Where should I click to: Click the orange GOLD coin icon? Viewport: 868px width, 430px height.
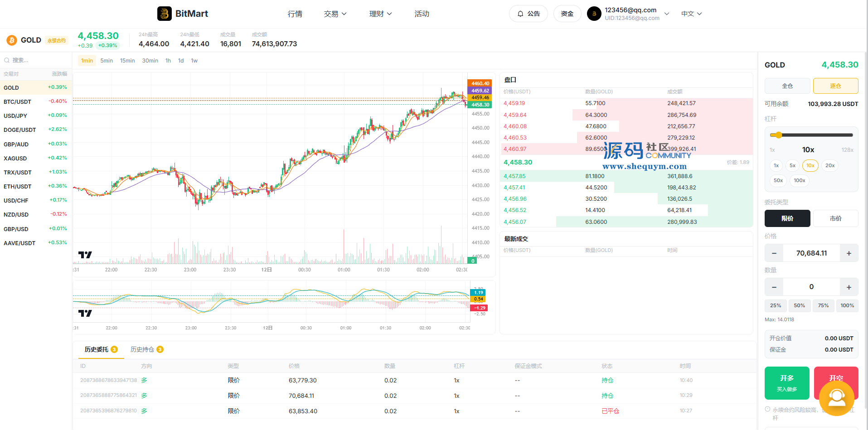coord(12,40)
